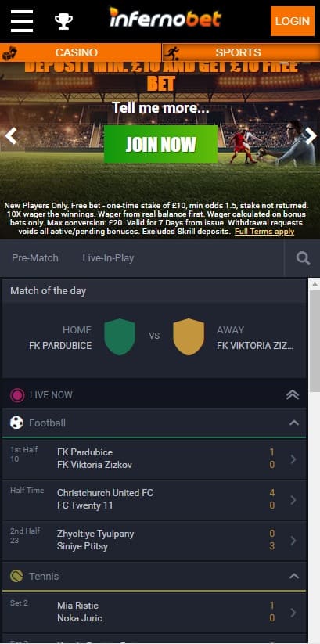The image size is (320, 644).
Task: Click the trophy icon in header
Action: [x=63, y=21]
